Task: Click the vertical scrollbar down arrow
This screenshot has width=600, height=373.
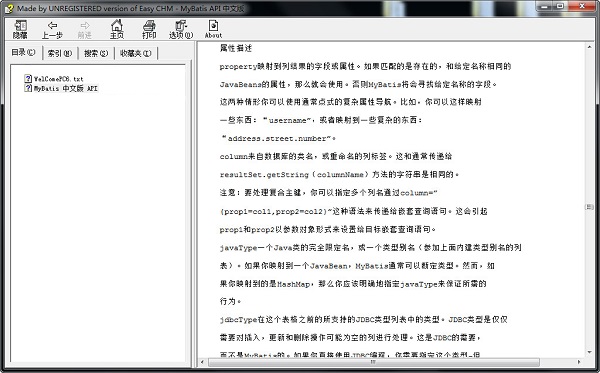Action: point(589,352)
